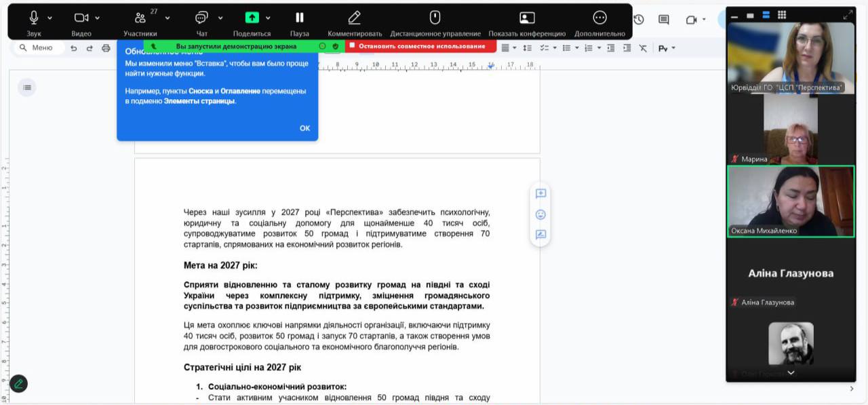Expand the alignment dropdown arrow

click(x=515, y=48)
